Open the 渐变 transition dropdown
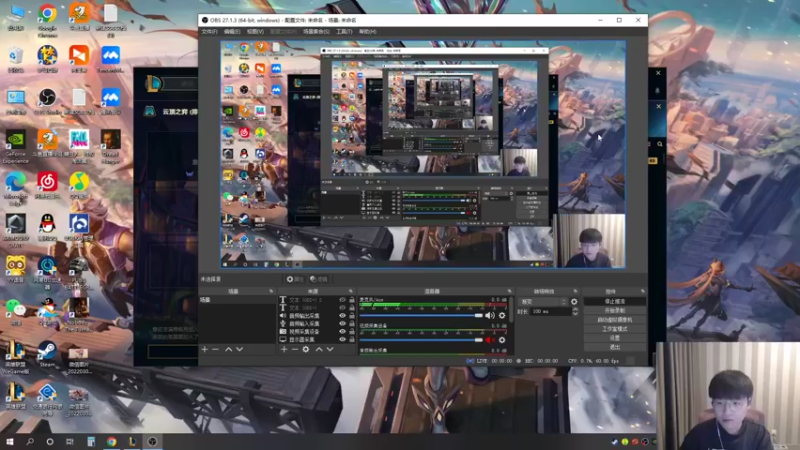The image size is (800, 450). pos(543,302)
